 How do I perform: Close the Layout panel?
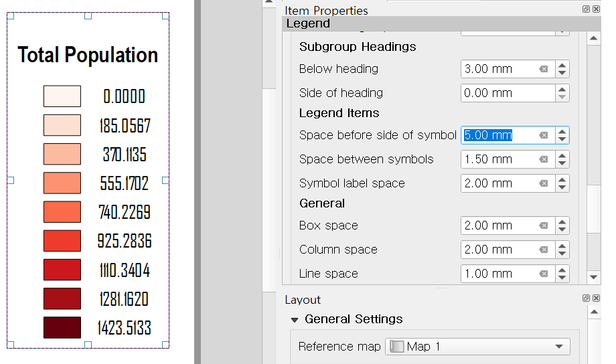[597, 298]
